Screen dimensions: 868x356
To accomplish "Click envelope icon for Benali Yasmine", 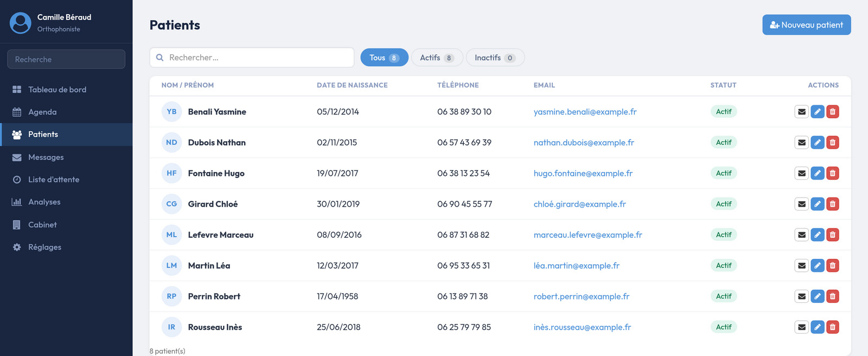I will tap(802, 112).
